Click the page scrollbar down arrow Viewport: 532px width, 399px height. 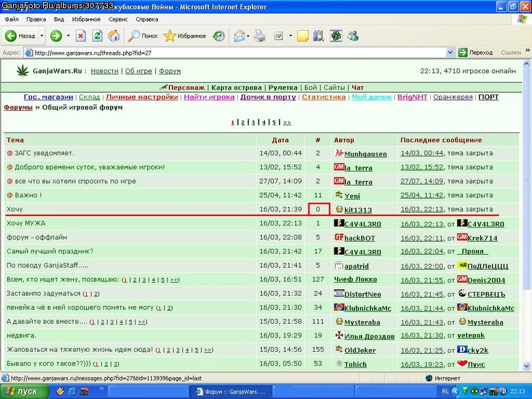[x=527, y=366]
